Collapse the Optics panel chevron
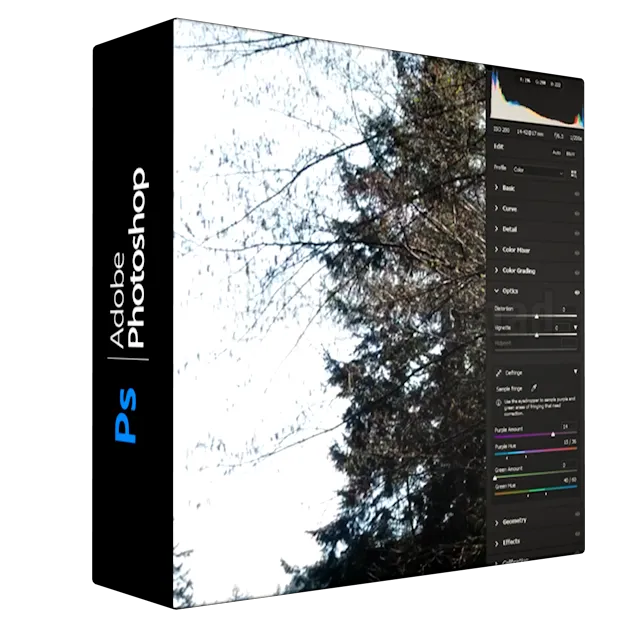Viewport: 630px width, 630px height. pos(497,290)
